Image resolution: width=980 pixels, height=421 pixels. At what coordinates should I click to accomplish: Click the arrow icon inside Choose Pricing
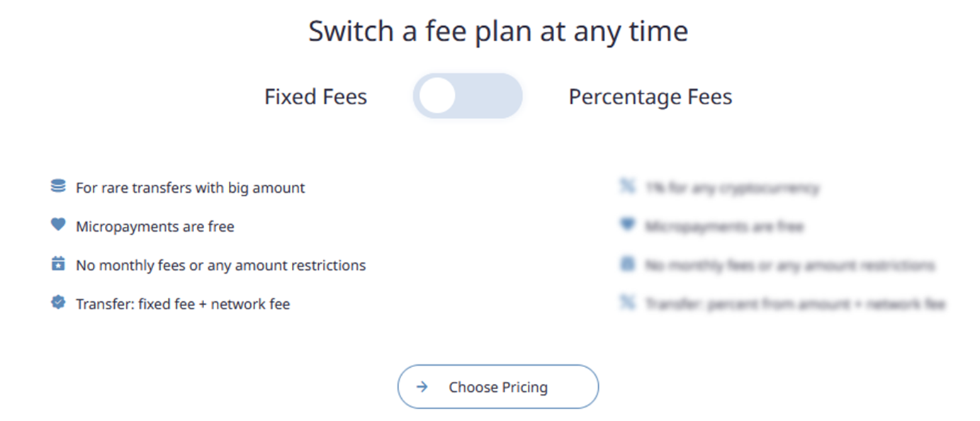point(422,387)
